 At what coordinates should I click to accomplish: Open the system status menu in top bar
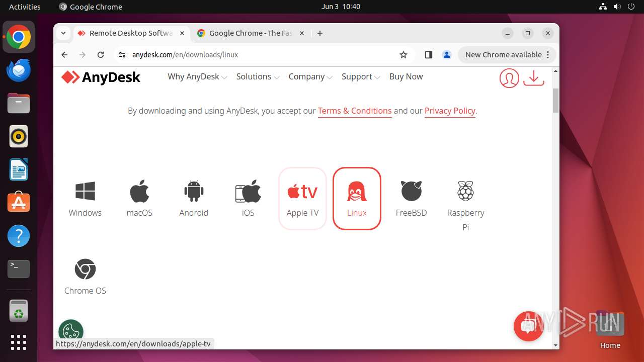[x=617, y=7]
